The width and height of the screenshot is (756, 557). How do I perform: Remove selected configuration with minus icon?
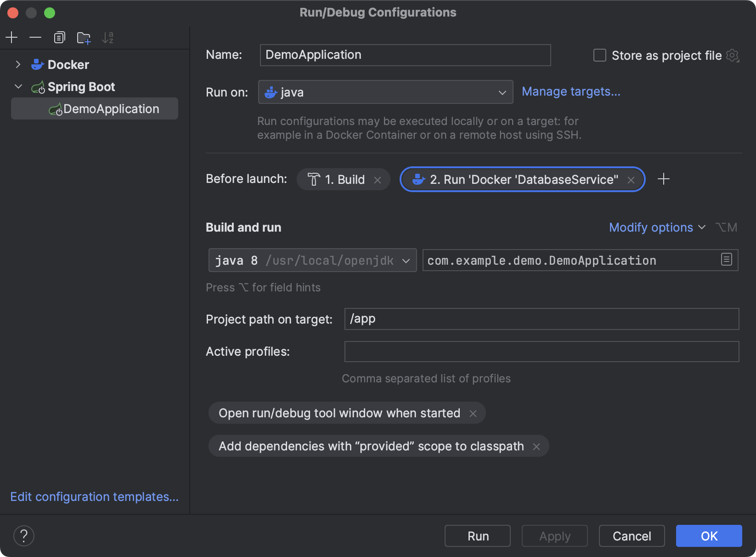tap(35, 37)
